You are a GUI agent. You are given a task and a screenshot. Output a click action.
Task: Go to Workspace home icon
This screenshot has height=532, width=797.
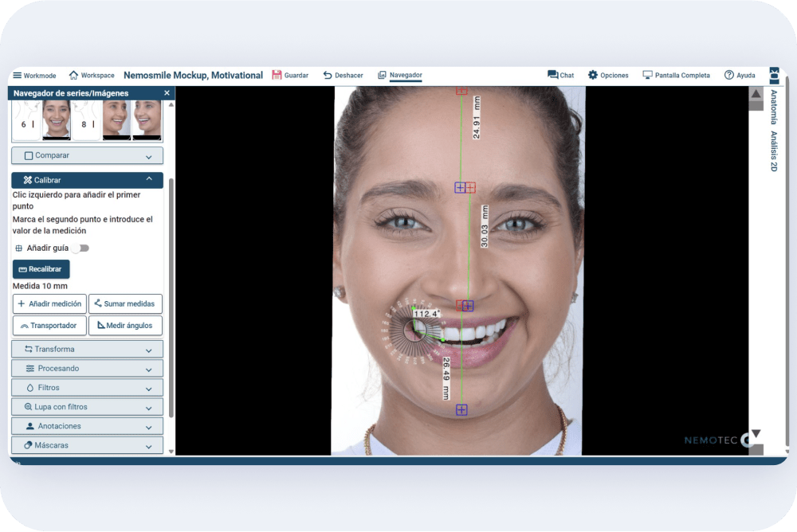pos(73,75)
